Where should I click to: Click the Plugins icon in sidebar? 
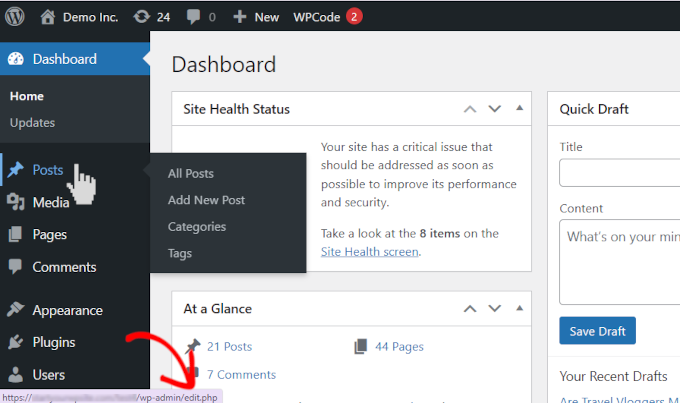coord(16,342)
